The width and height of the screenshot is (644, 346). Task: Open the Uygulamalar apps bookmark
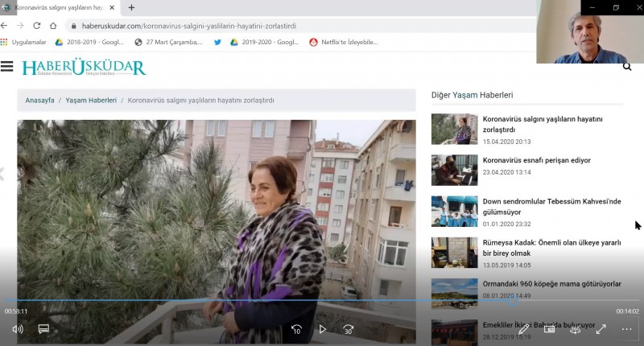point(24,42)
